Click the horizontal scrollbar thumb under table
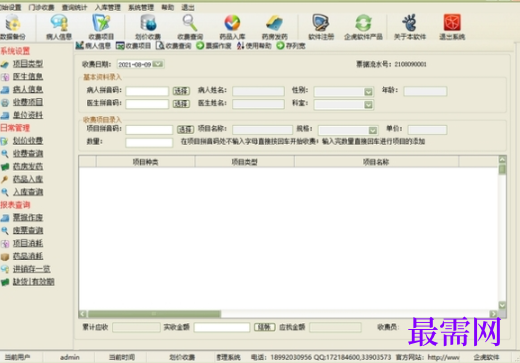Screen dimensions: 520x363 point(154,314)
